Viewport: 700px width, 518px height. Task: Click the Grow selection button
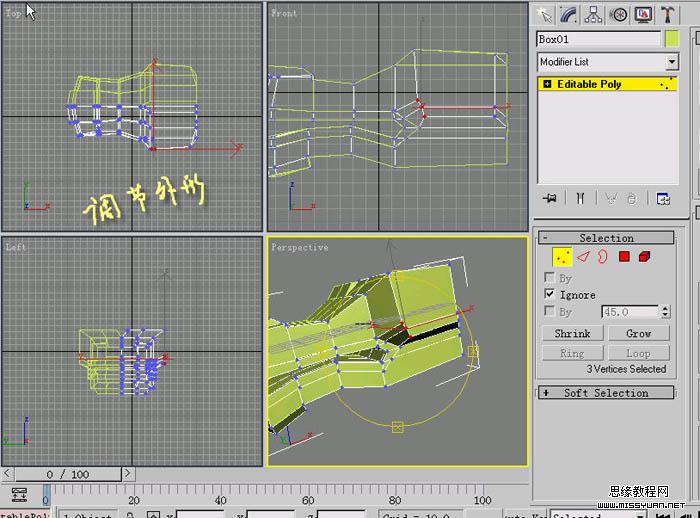tap(638, 333)
